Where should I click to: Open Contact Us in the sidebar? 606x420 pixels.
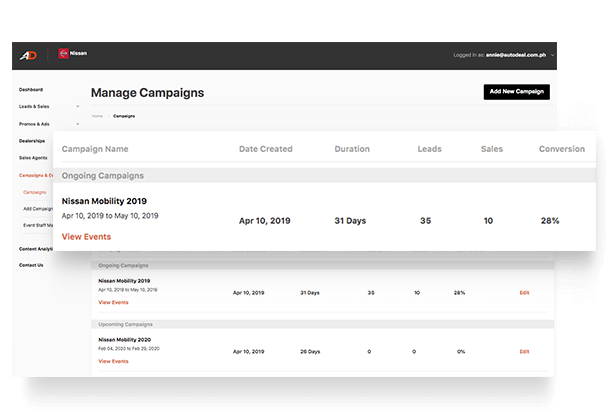31,265
